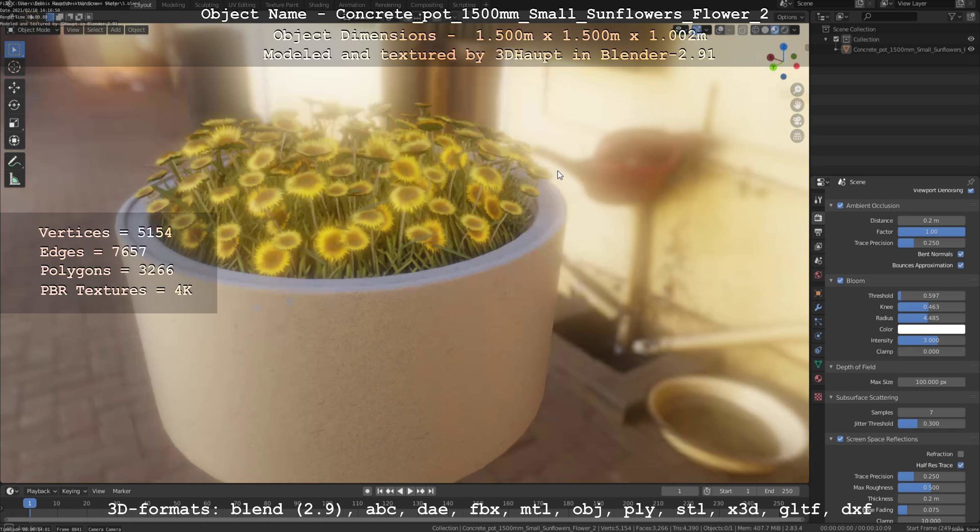This screenshot has width=980, height=532.
Task: Uncheck Bent Normals
Action: [961, 254]
